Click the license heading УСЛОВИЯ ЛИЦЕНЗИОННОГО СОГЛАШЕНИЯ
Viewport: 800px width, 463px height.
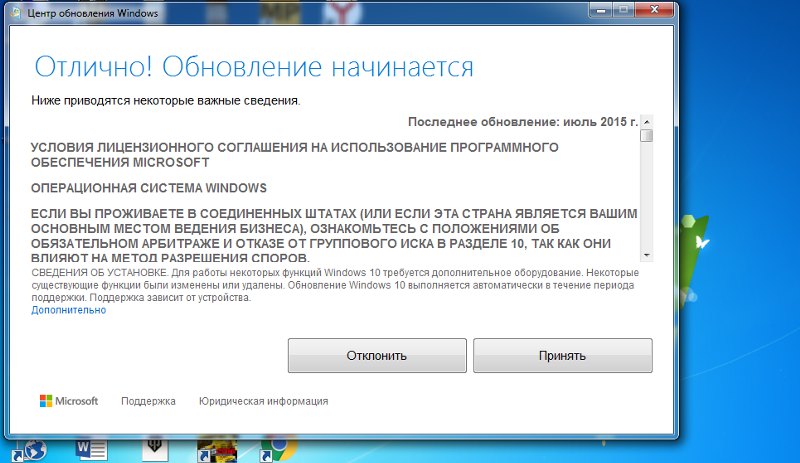[294, 155]
